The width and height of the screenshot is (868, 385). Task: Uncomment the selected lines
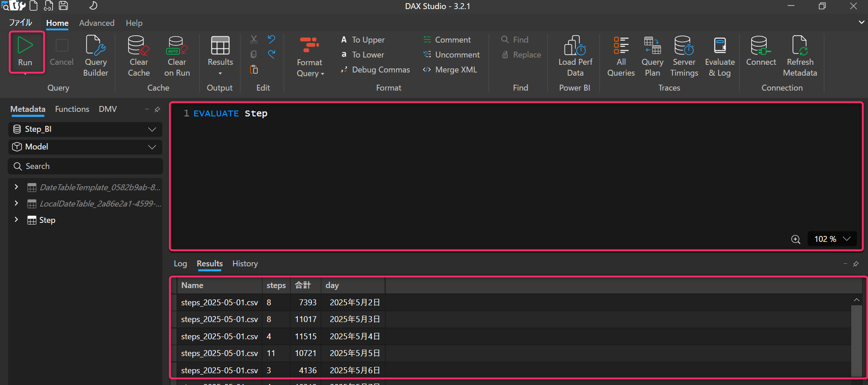click(451, 55)
